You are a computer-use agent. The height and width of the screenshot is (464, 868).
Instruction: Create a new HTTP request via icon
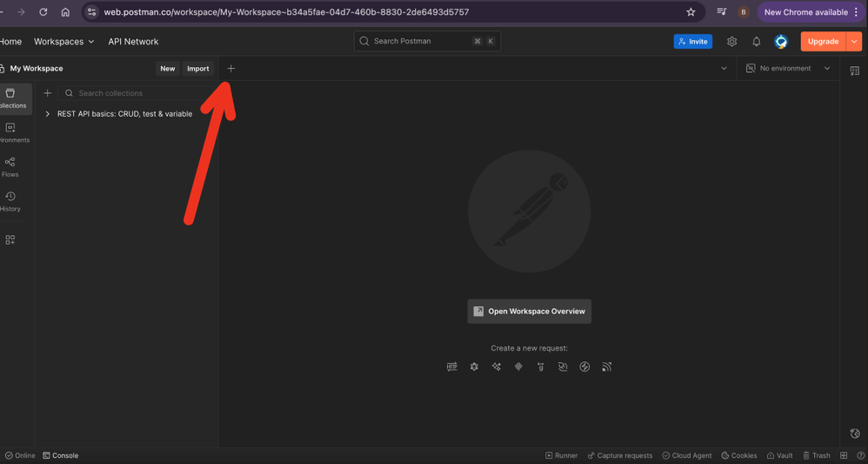[452, 366]
